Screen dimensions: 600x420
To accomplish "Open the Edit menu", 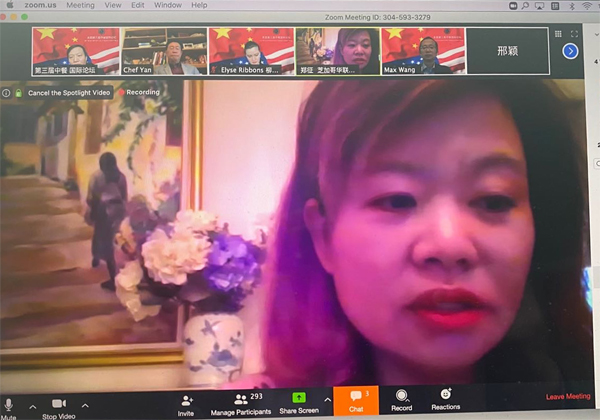I will (138, 5).
